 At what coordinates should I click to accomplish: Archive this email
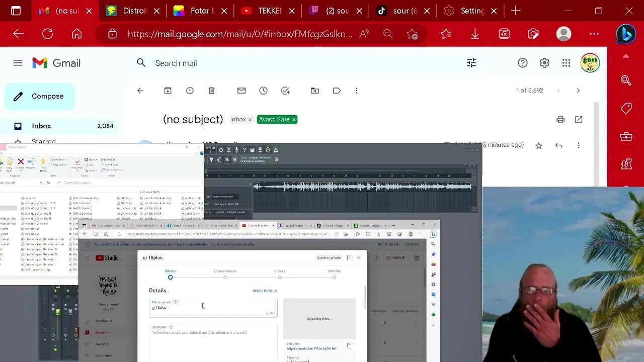click(x=168, y=90)
